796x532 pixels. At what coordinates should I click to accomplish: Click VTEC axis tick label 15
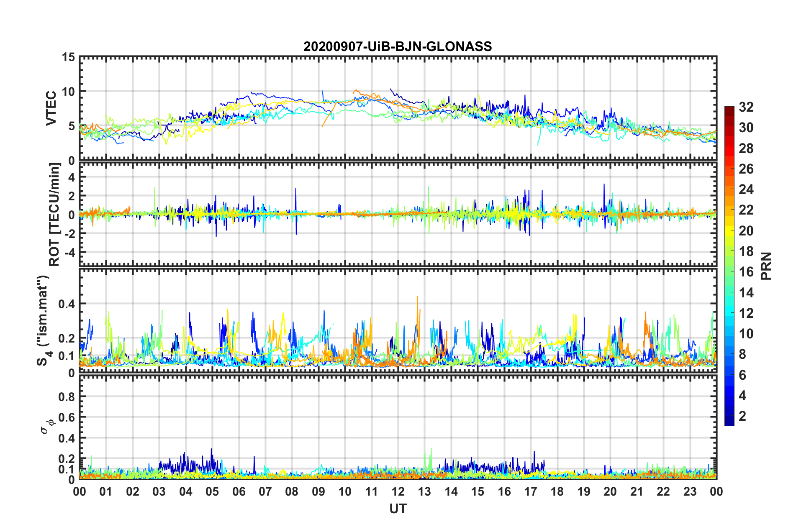point(68,57)
